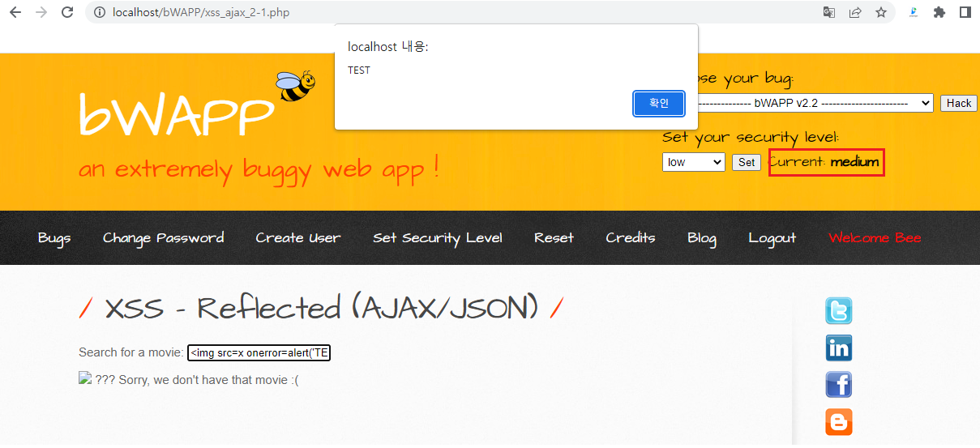Click the 'an extremely buggy web app' tagline
This screenshot has height=448, width=980.
[x=259, y=170]
